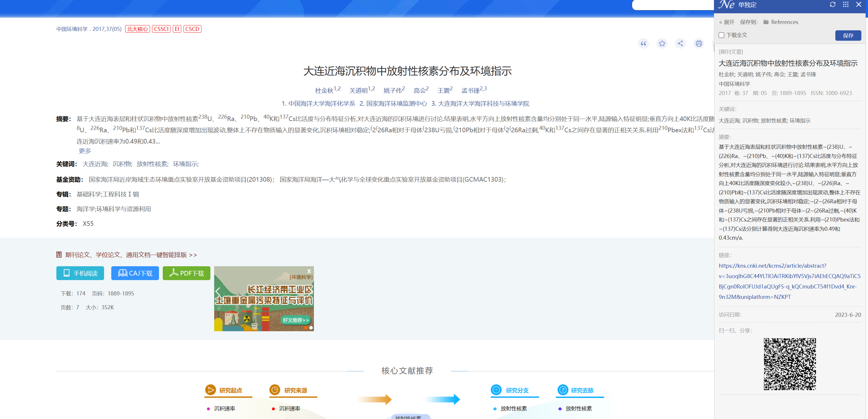Click the search box in top header
The height and width of the screenshot is (419, 868).
coord(673,5)
